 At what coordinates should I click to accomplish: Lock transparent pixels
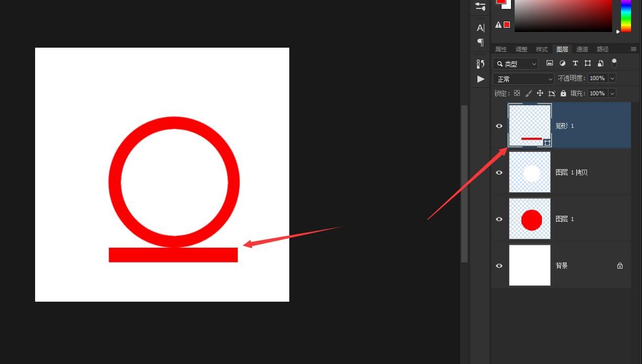[517, 93]
